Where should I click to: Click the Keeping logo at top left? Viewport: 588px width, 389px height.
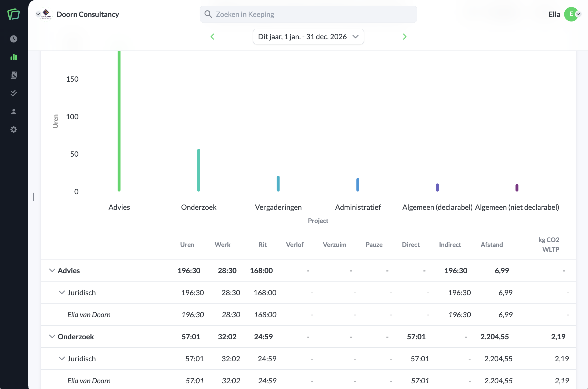pos(14,14)
